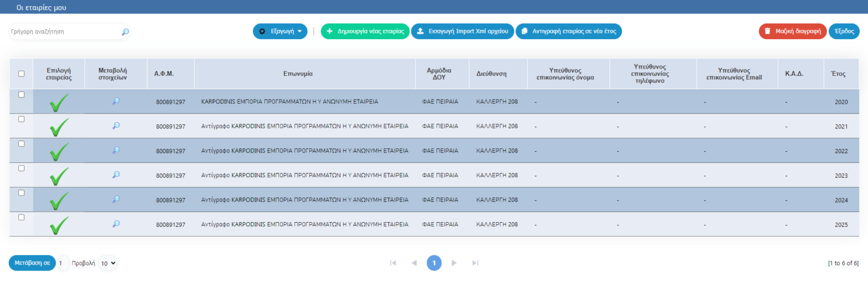This screenshot has width=868, height=286.
Task: Click the search magnifier in quick search box
Action: (125, 32)
